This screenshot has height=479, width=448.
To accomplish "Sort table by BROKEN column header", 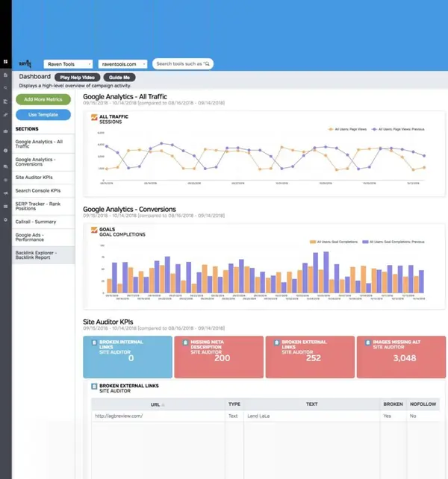I will tap(393, 404).
